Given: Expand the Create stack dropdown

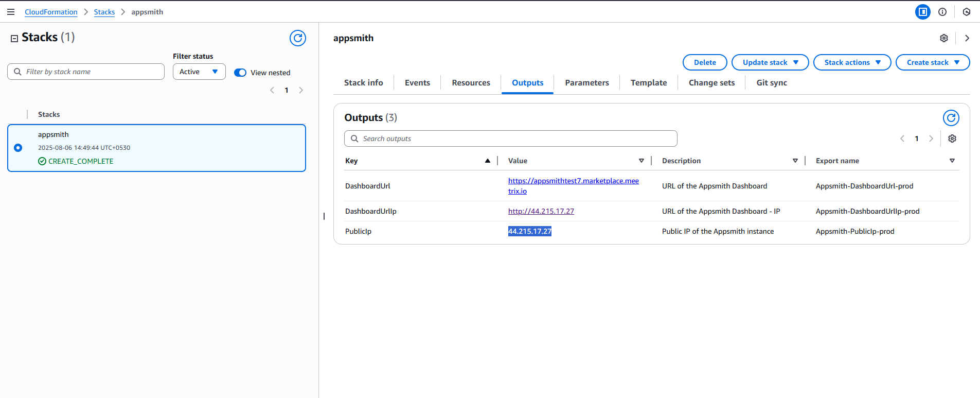Looking at the screenshot, I should pos(933,62).
